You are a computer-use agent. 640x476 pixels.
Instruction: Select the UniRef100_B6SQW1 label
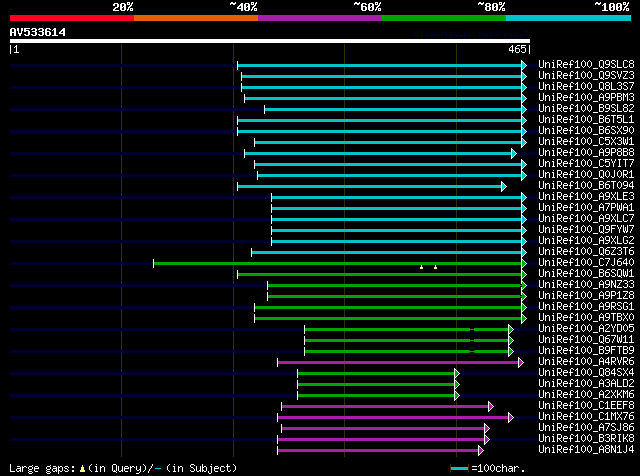coord(586,274)
